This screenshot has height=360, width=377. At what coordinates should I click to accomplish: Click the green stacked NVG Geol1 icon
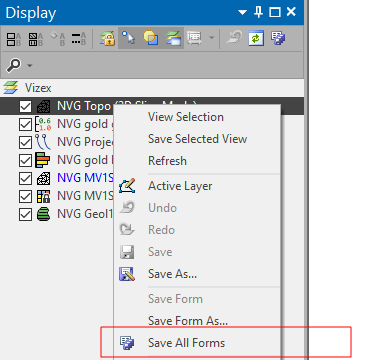pos(43,214)
